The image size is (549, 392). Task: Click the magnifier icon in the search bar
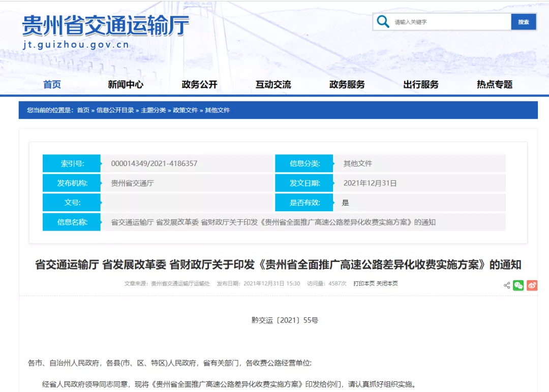tap(383, 22)
